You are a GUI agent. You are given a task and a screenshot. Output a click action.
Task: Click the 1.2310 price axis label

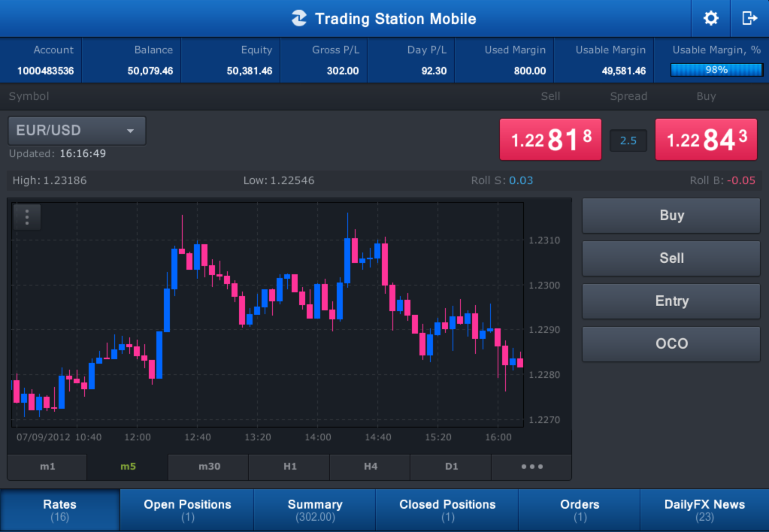[544, 240]
